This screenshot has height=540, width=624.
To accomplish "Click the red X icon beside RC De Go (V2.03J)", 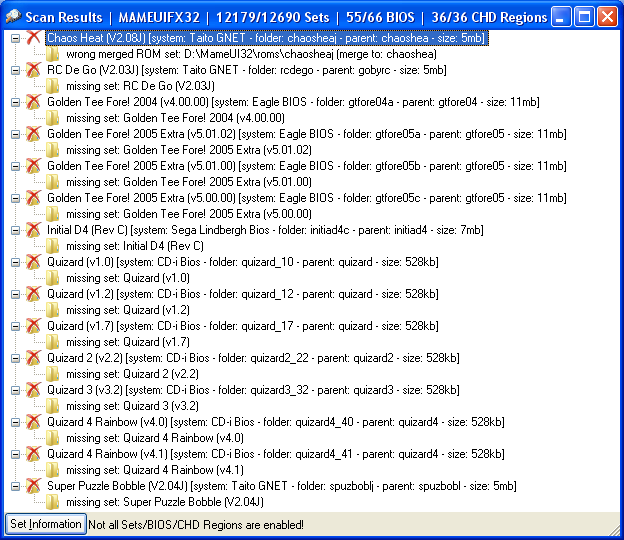I will tap(33, 70).
